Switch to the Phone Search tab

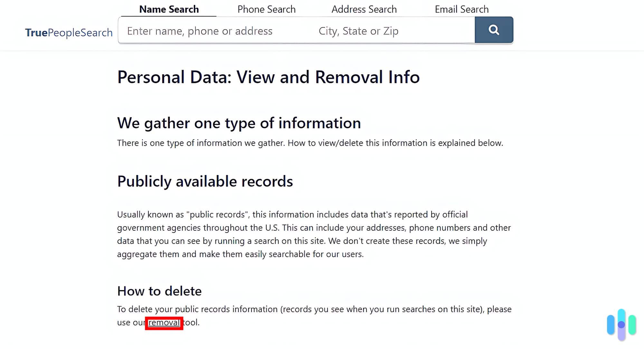tap(266, 9)
